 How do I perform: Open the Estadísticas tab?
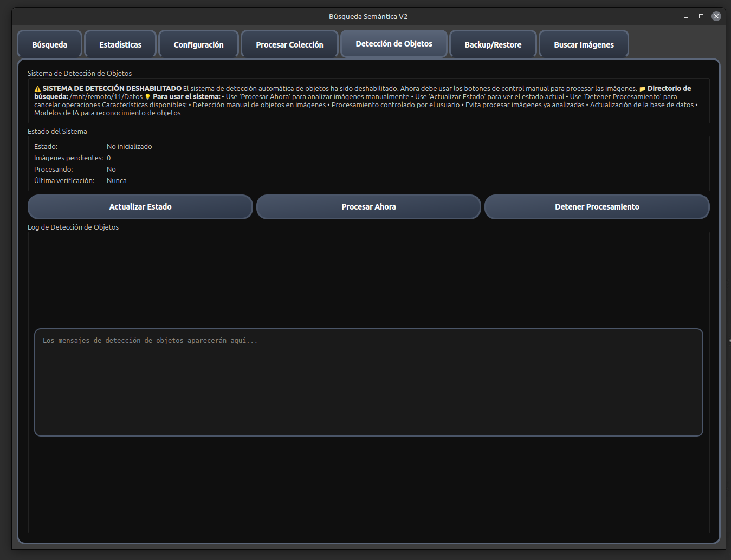(120, 44)
